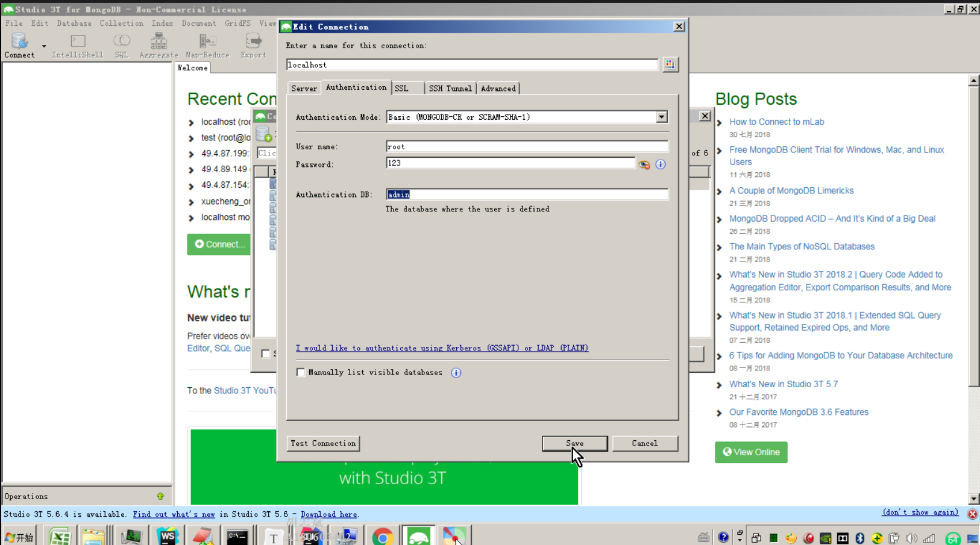Click the 'Download here' link
Screen dimensions: 980x545
click(328, 514)
